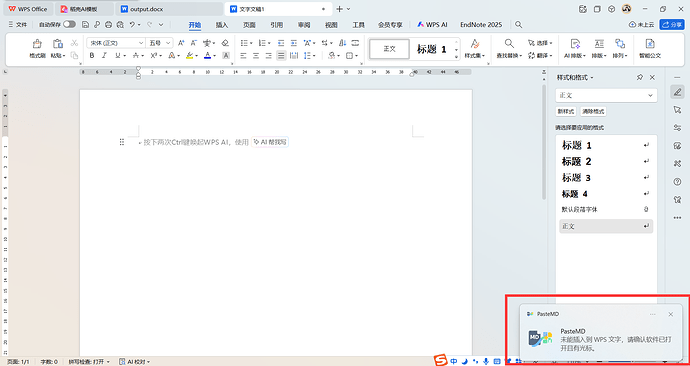Switch to the 页面 Page ribbon tab
This screenshot has height=366, width=690.
(x=250, y=25)
